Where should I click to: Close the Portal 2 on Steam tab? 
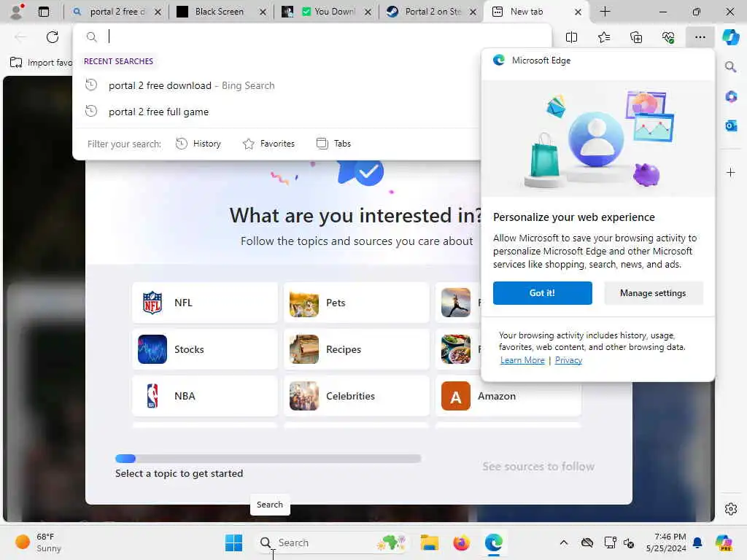click(x=473, y=12)
